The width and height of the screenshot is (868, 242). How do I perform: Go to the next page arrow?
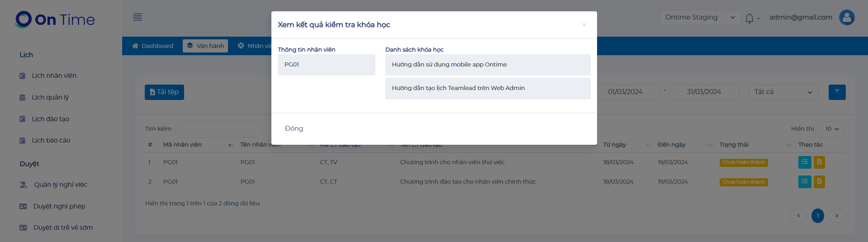click(x=837, y=216)
